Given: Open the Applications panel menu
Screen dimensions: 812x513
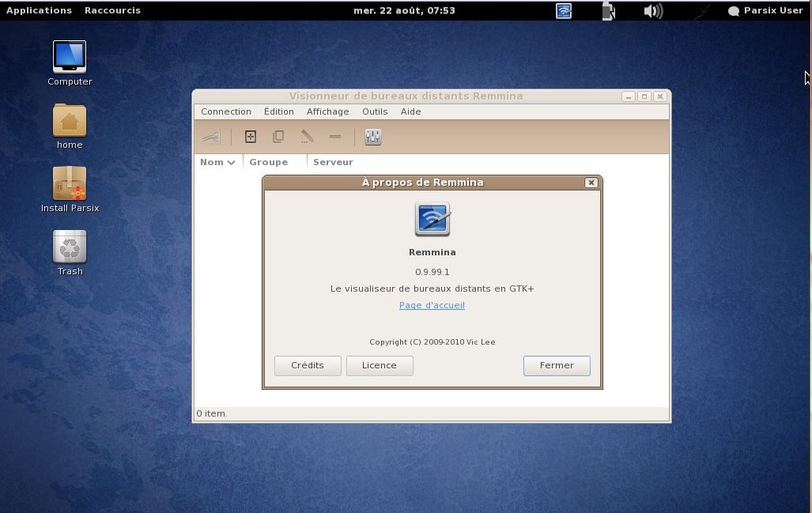Looking at the screenshot, I should pyautogui.click(x=39, y=10).
